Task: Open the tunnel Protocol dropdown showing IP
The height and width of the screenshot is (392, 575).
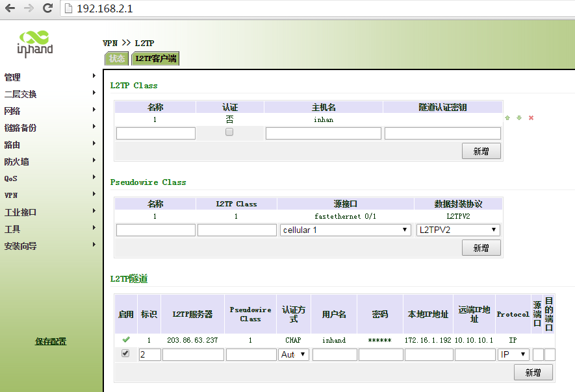Action: [513, 354]
